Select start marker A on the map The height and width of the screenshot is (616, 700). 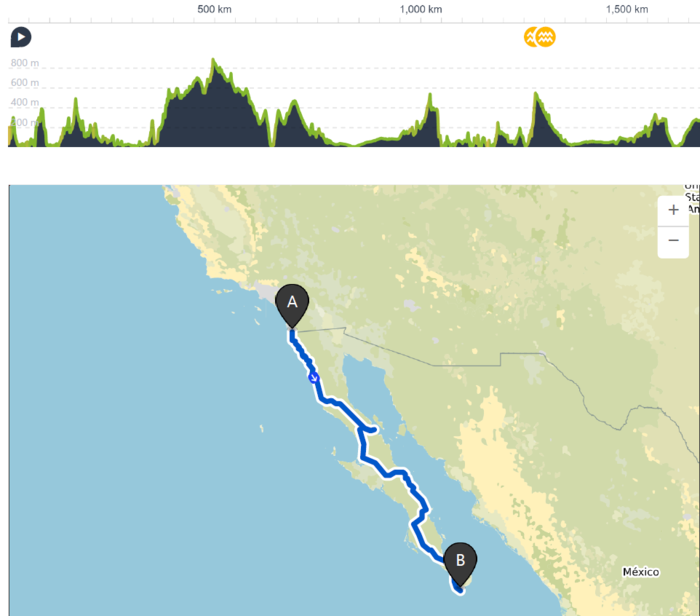(292, 303)
